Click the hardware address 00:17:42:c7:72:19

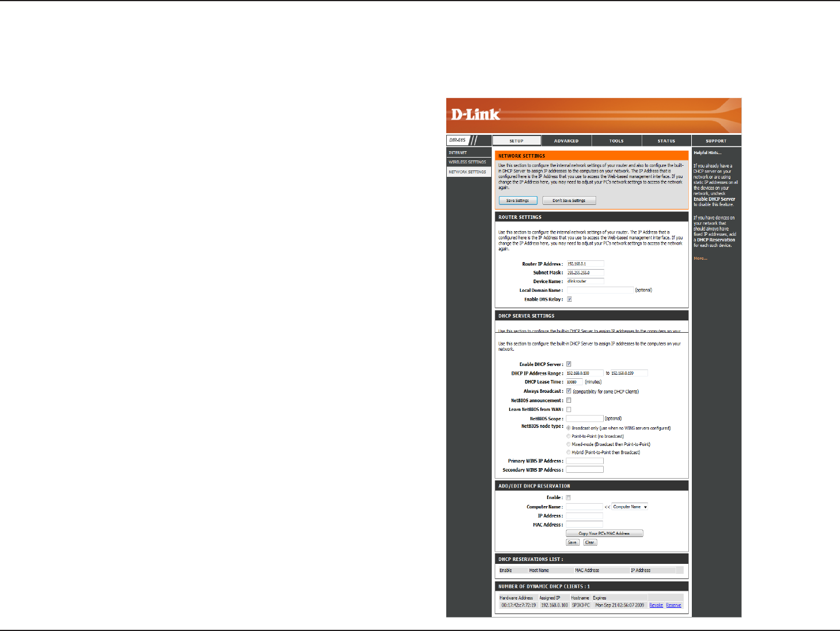(x=519, y=605)
